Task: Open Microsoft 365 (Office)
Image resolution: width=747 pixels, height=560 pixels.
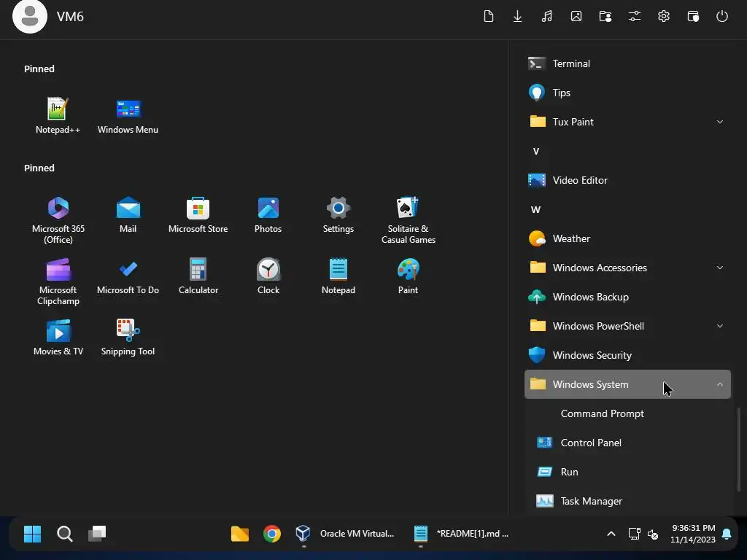Action: click(58, 220)
